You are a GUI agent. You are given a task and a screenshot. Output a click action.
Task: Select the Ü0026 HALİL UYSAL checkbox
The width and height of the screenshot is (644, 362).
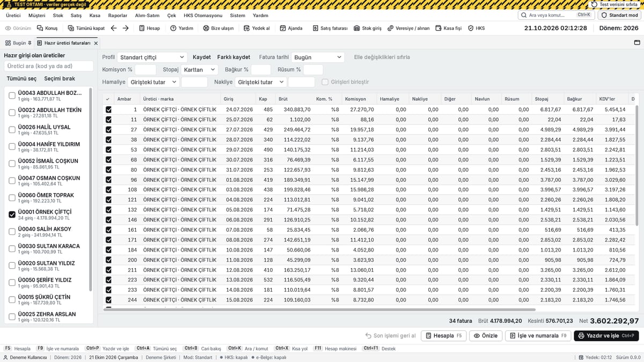point(12,129)
